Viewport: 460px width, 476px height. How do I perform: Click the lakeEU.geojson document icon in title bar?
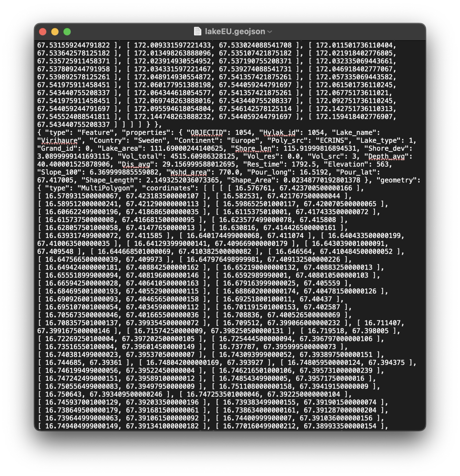197,32
